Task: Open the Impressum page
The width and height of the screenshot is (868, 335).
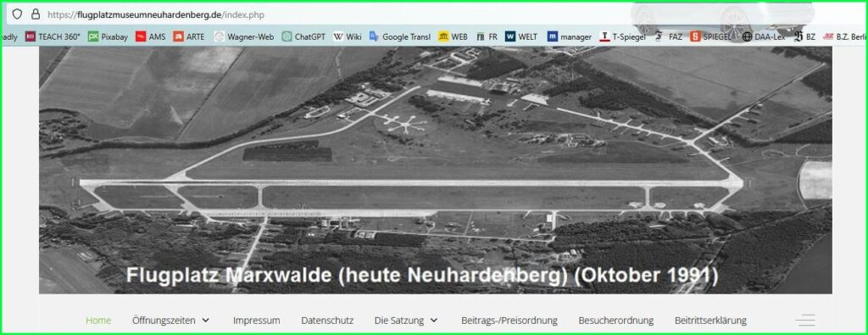Action: [x=256, y=320]
